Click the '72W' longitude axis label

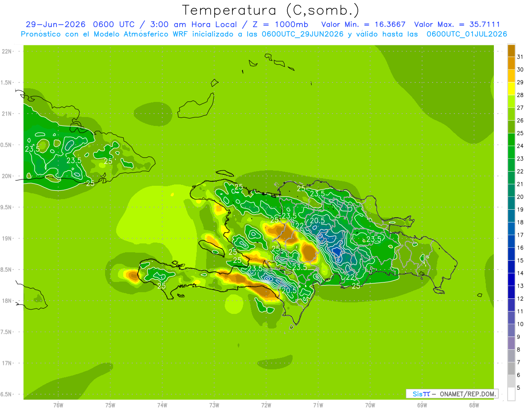point(266,405)
